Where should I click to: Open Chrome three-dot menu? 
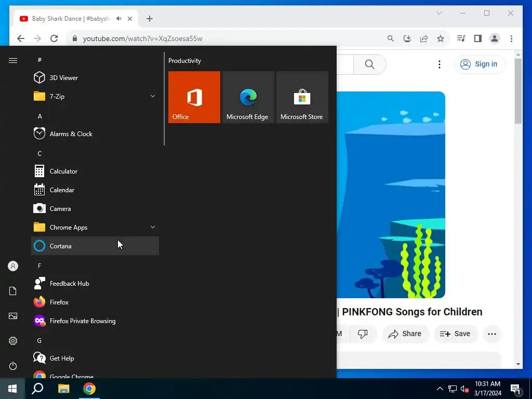coord(511,38)
